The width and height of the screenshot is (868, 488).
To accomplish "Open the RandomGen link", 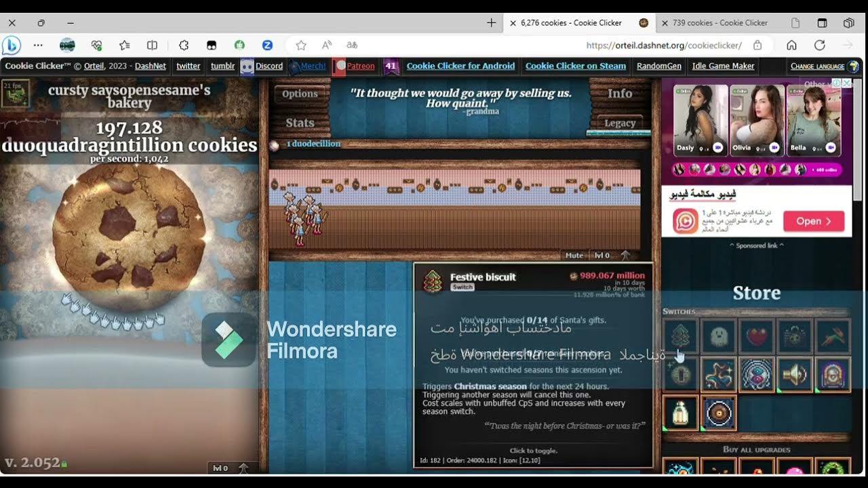I will click(x=659, y=66).
